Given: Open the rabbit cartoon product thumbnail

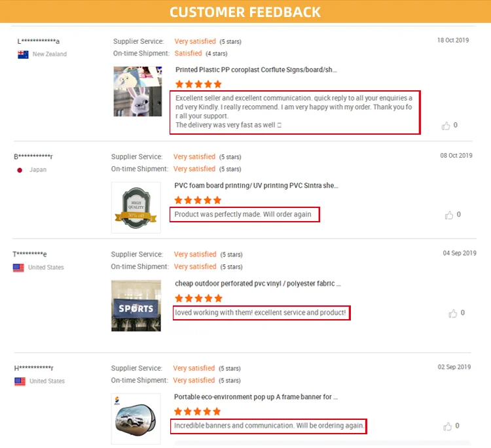Looking at the screenshot, I should pyautogui.click(x=137, y=92).
